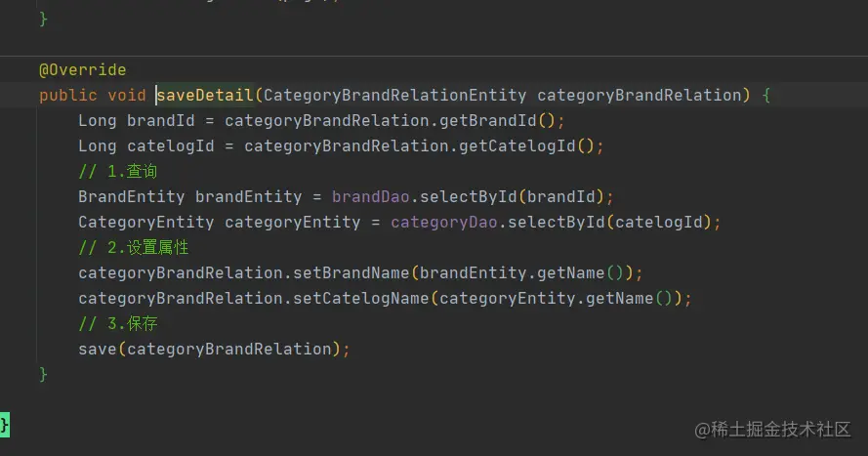Image resolution: width=868 pixels, height=456 pixels.
Task: Click selectById(catelogId) call
Action: pos(609,222)
